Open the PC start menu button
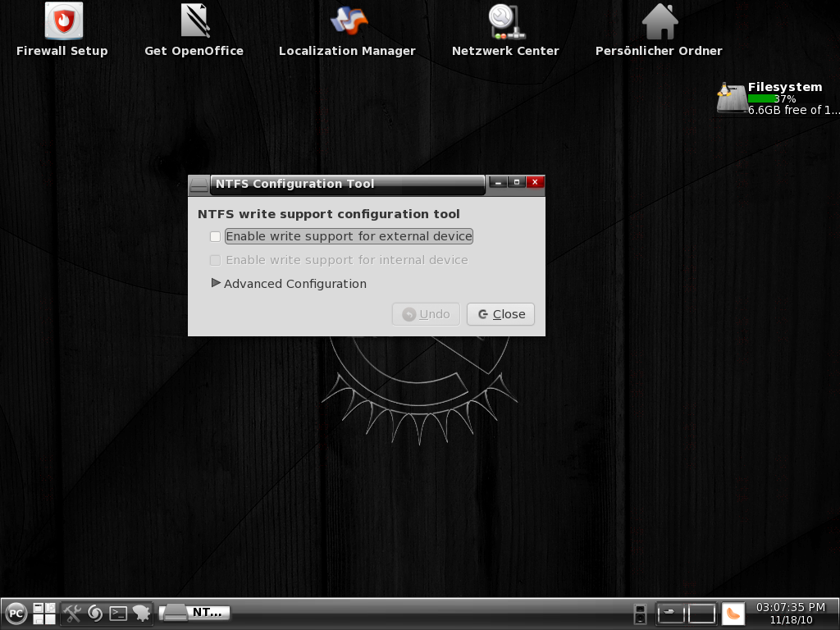The height and width of the screenshot is (630, 840). point(16,613)
